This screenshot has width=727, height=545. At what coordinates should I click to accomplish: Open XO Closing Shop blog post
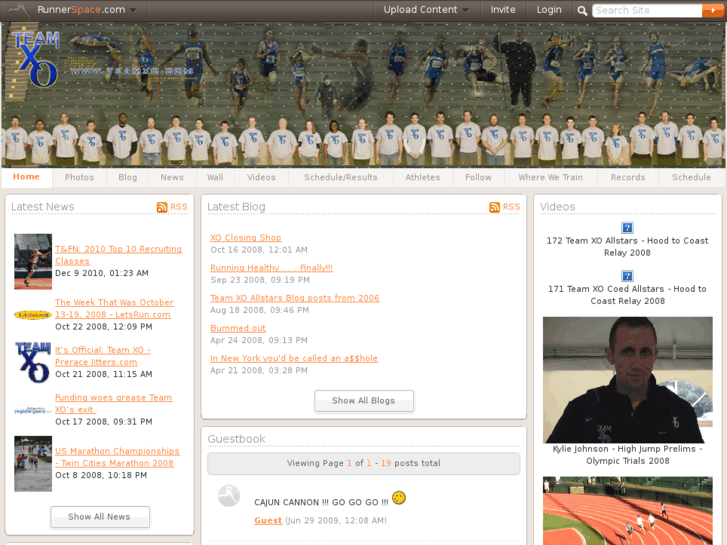click(246, 237)
